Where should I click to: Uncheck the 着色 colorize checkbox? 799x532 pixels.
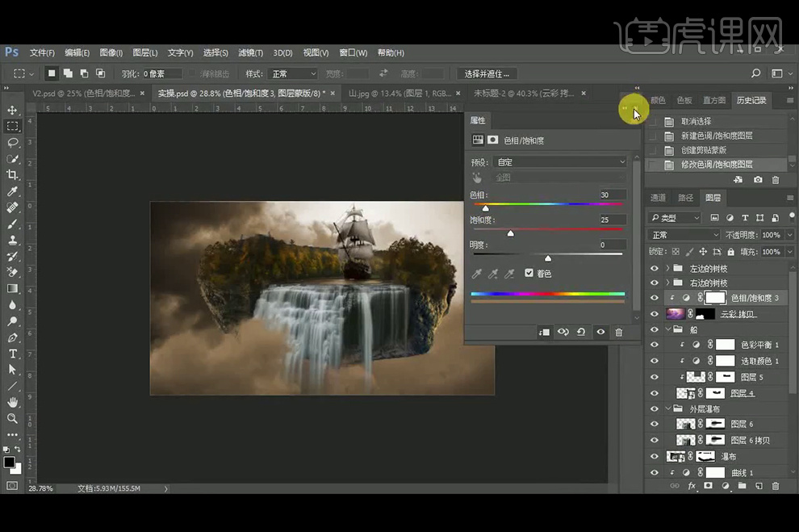(x=529, y=274)
